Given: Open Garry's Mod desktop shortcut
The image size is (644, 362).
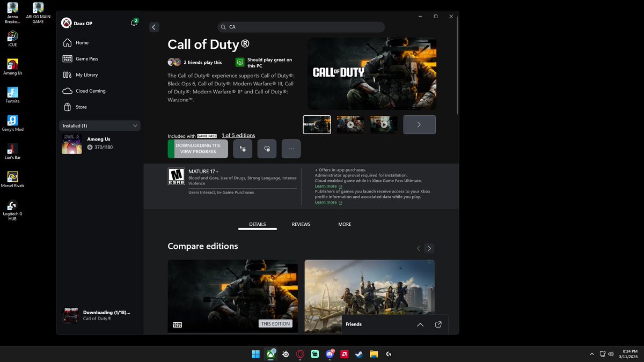Looking at the screenshot, I should click(12, 123).
